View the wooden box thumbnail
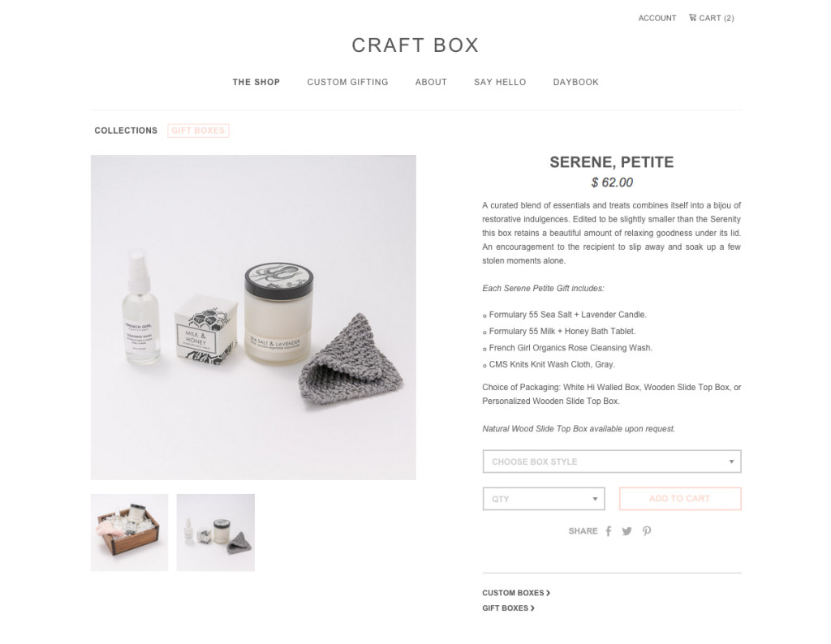The image size is (831, 644). 129,533
